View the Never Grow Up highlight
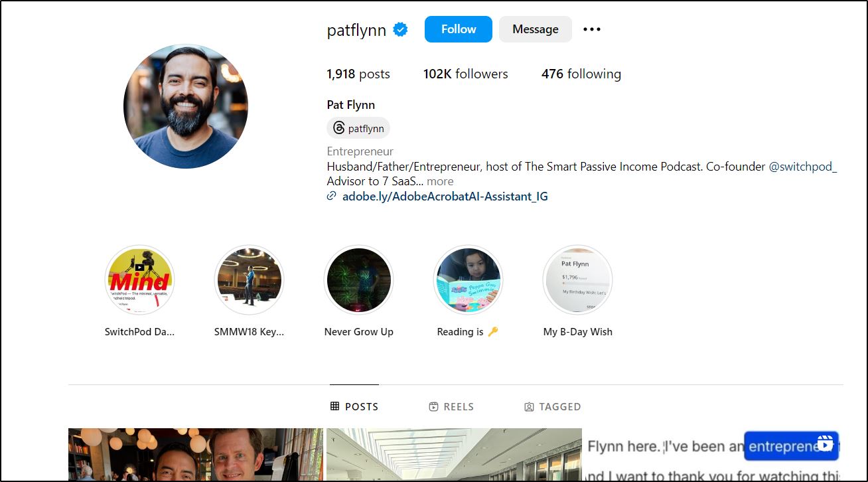 point(358,280)
